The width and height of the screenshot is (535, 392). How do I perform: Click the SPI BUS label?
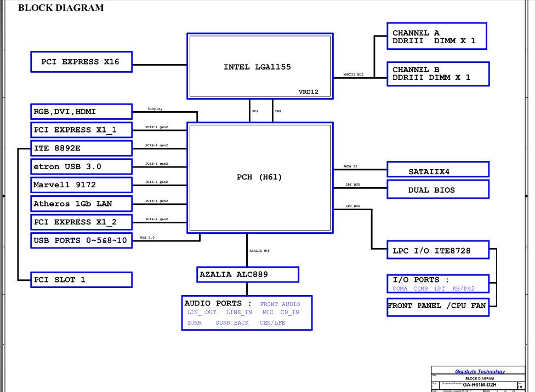point(352,185)
